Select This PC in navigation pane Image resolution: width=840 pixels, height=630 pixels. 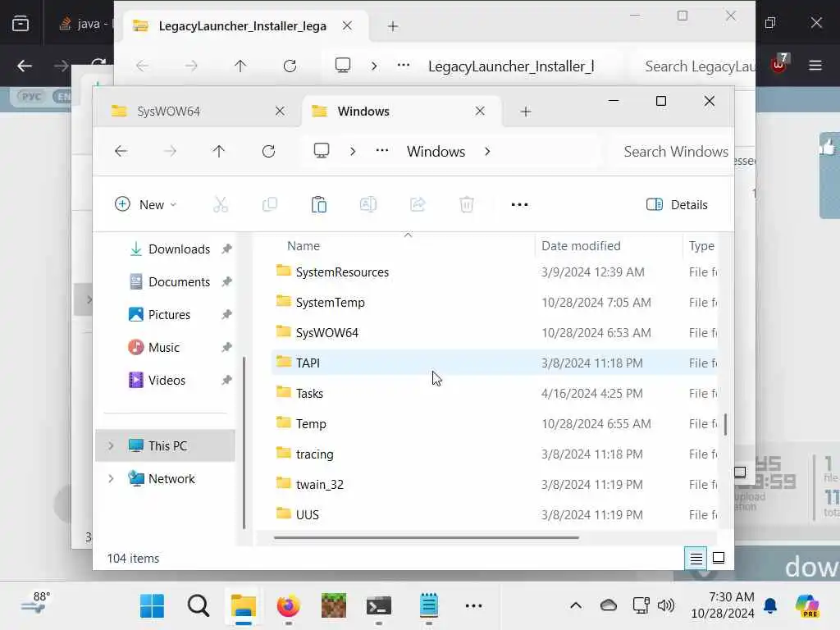point(165,445)
